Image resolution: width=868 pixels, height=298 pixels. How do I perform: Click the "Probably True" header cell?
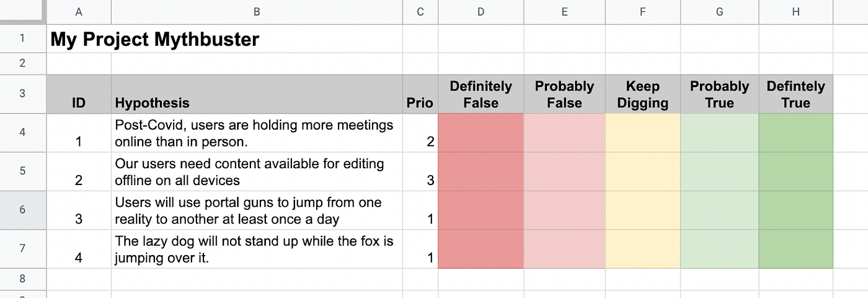(719, 94)
